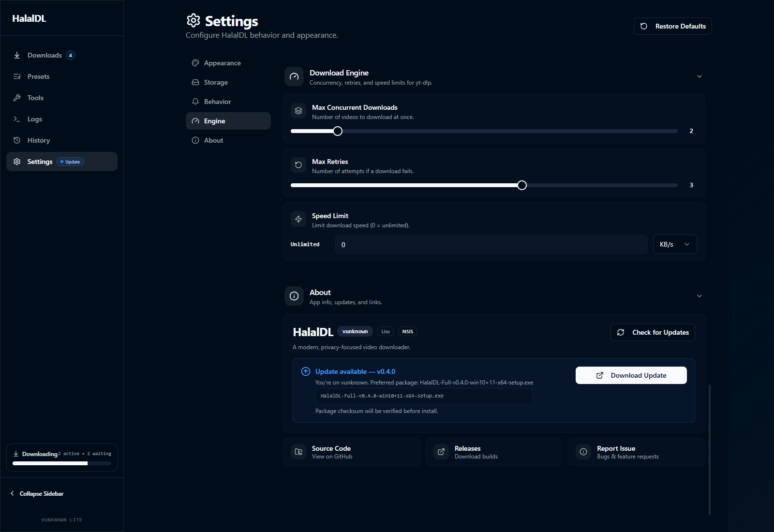
Task: Open the KB/s speed unit dropdown
Action: 675,244
